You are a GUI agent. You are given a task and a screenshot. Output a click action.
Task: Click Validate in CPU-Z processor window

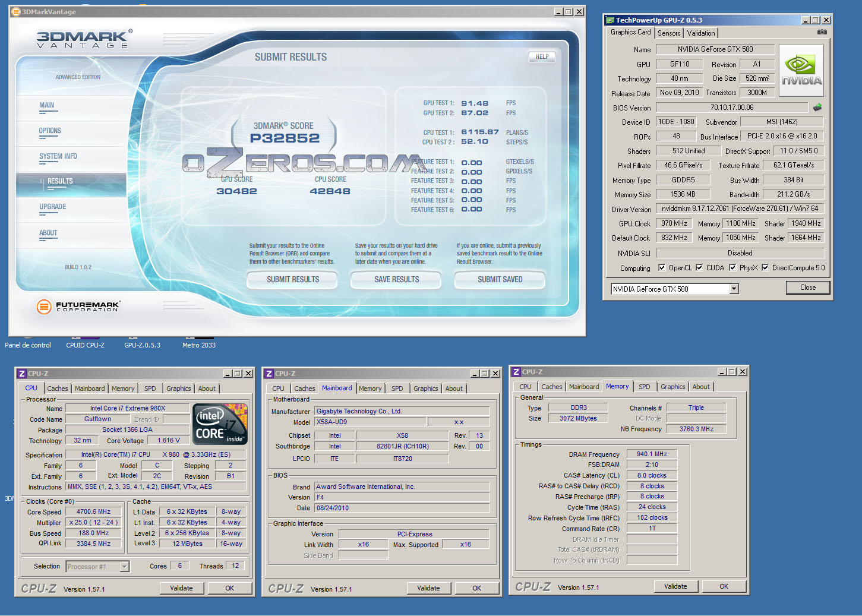(x=181, y=588)
